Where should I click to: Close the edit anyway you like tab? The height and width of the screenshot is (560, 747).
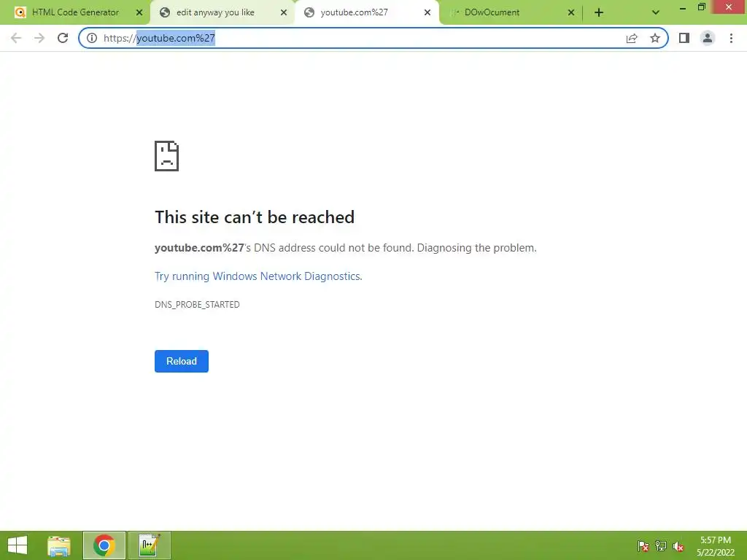click(284, 13)
